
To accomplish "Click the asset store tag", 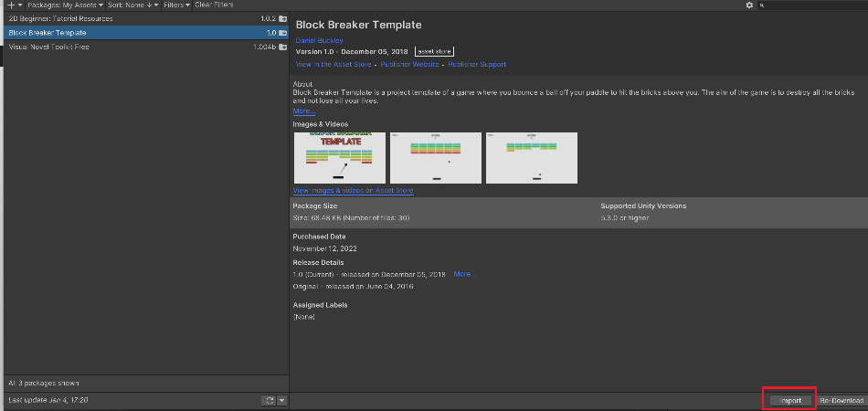I will (434, 51).
